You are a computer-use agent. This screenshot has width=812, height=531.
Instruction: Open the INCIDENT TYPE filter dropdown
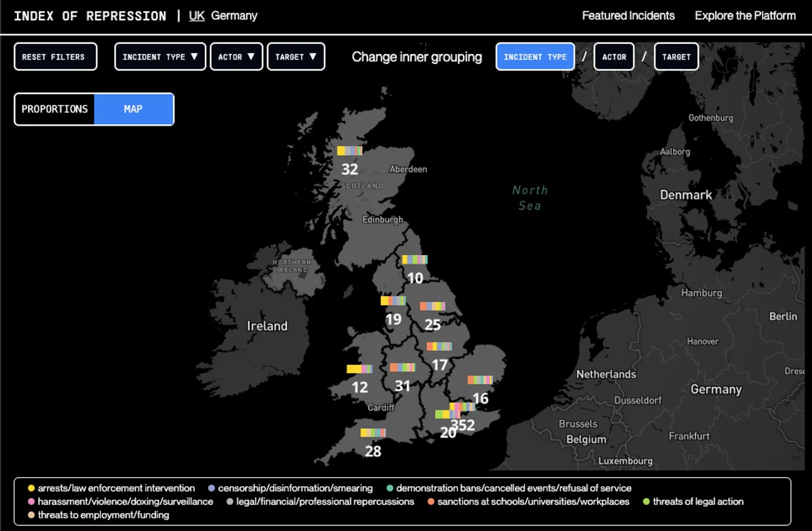point(159,56)
